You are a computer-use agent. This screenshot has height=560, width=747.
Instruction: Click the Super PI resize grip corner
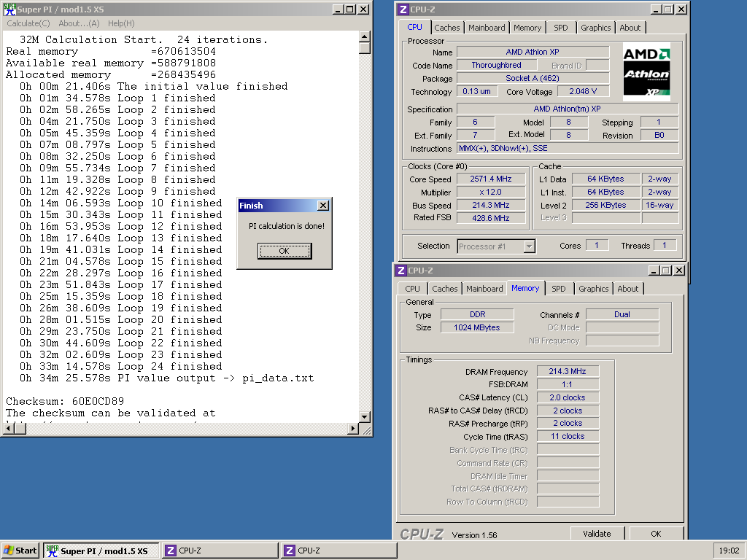[366, 430]
